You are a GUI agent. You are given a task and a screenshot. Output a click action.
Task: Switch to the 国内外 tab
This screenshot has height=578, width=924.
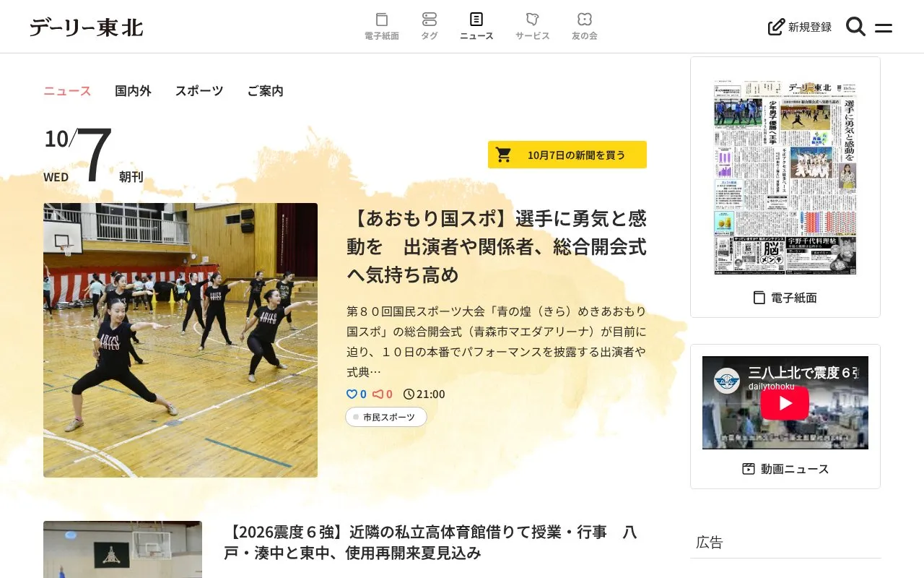(x=133, y=91)
